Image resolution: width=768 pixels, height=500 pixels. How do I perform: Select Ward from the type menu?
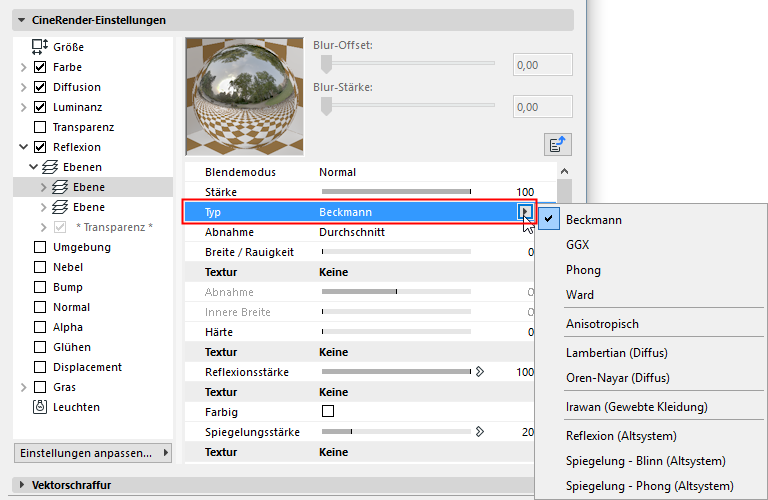[x=580, y=295]
